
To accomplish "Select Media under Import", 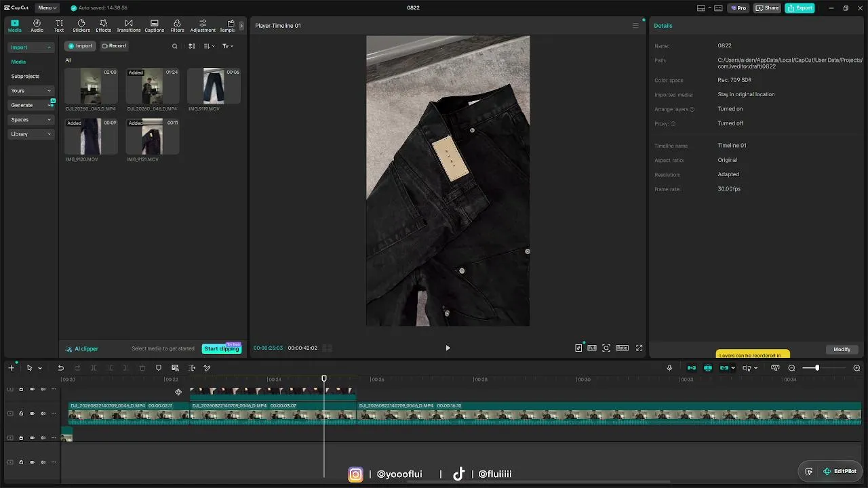I will 18,62.
